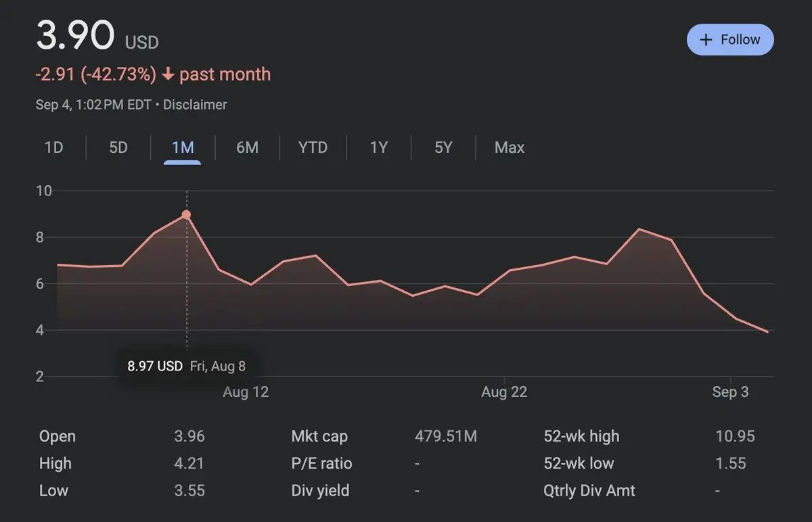
Task: Click the Mkt cap value 479.51M
Action: pos(446,437)
